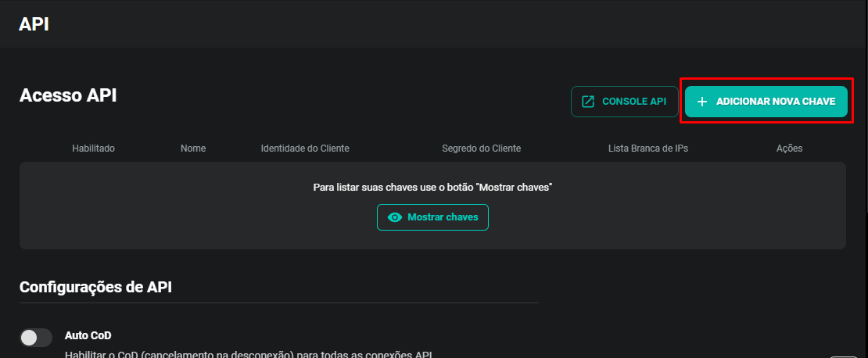Click the Ações column header
Image resolution: width=868 pixels, height=358 pixels.
[x=789, y=149]
